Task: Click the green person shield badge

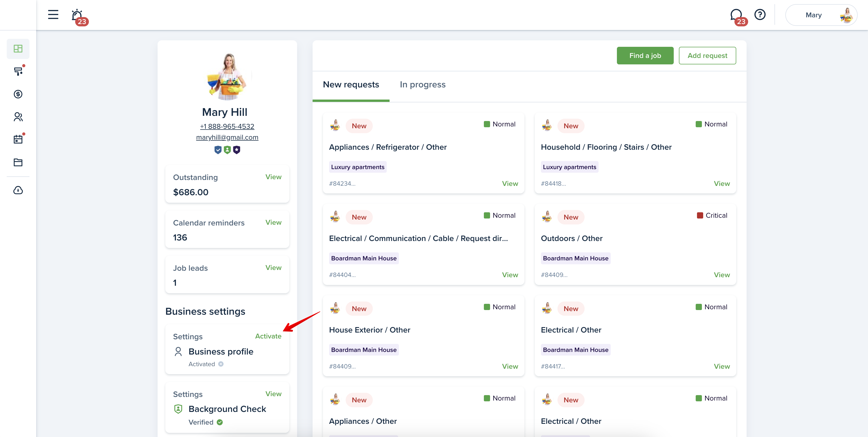Action: (227, 150)
